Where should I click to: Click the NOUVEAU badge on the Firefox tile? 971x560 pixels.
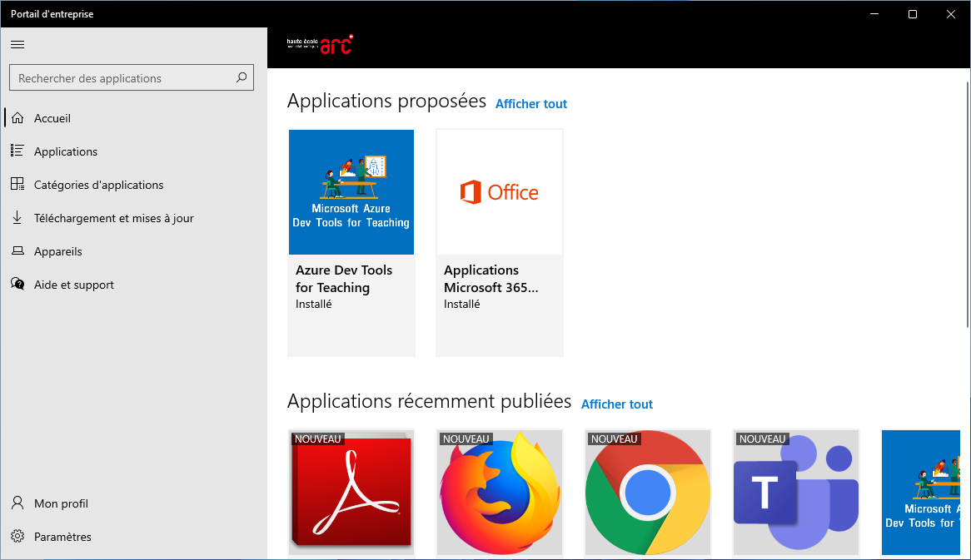coord(466,439)
